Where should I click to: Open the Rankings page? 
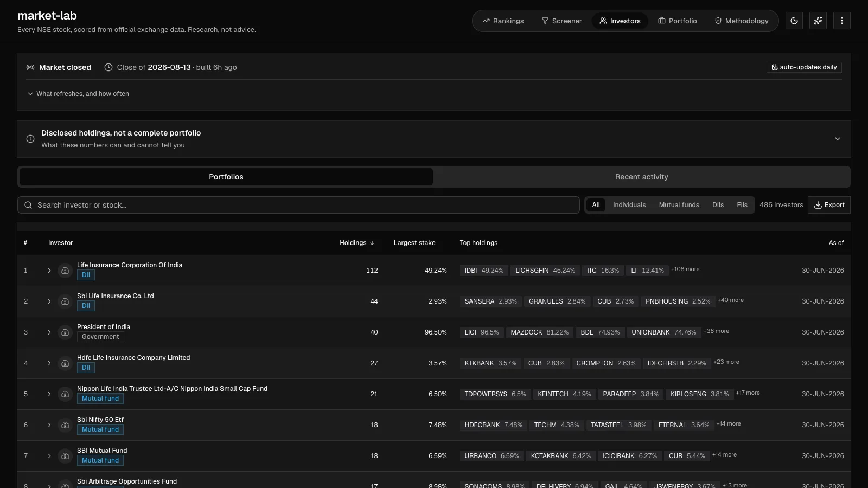503,21
